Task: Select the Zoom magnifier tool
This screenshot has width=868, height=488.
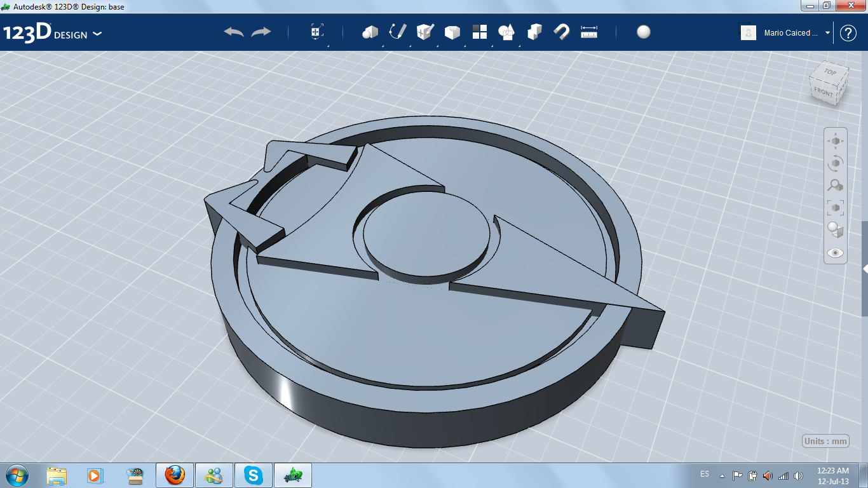Action: (x=836, y=186)
